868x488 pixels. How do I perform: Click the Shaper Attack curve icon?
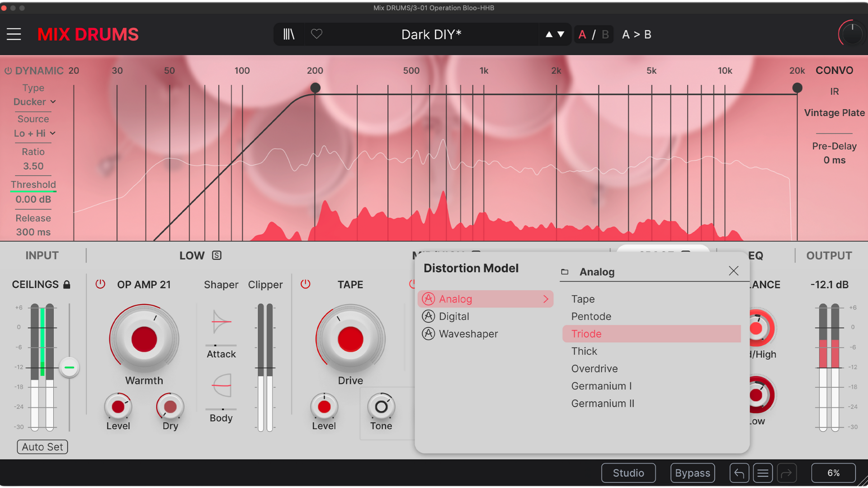[222, 322]
